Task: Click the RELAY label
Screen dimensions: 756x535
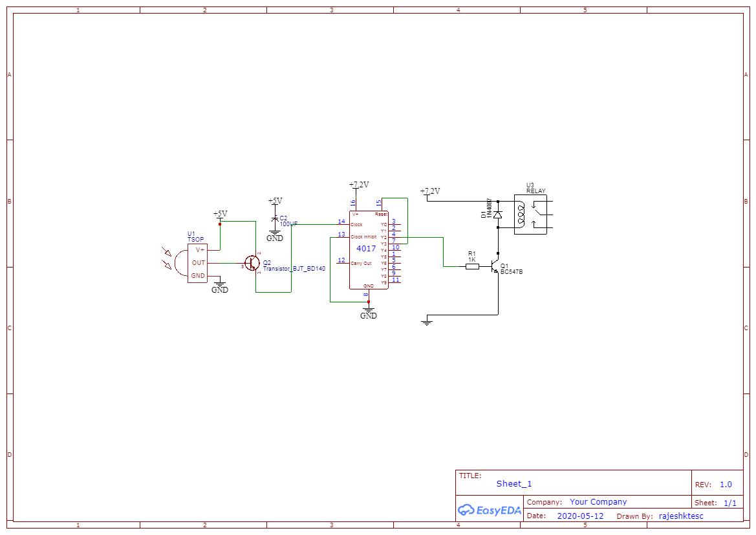Action: (535, 191)
